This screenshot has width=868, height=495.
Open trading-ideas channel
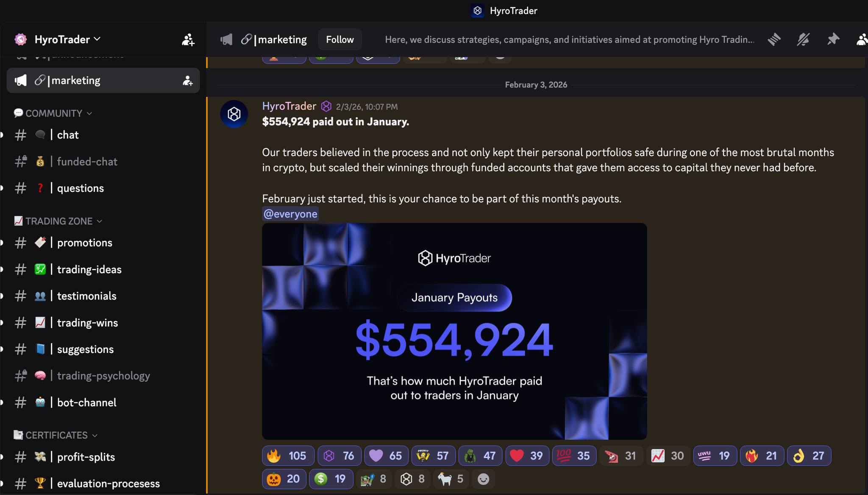[x=103, y=269]
